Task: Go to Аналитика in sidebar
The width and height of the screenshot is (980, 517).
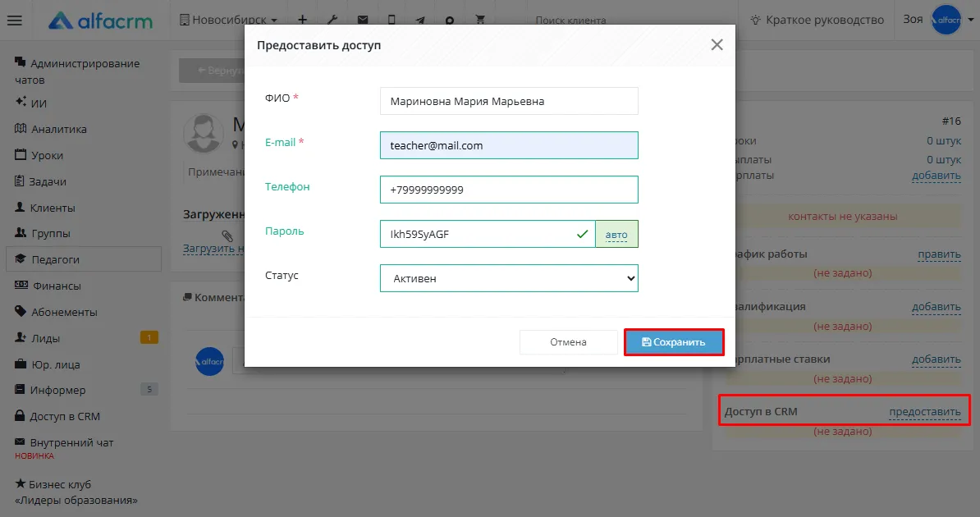Action: 51,129
